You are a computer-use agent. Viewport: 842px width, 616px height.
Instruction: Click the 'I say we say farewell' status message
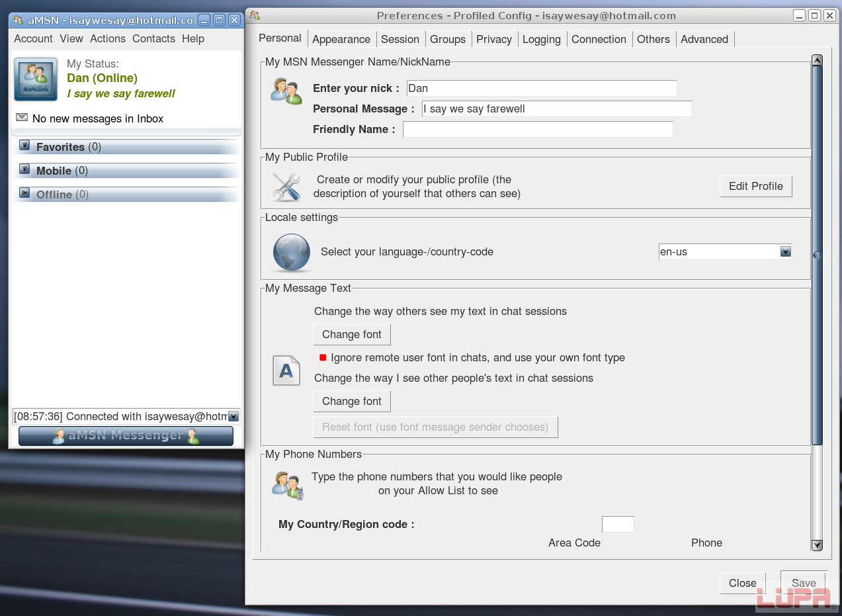tap(121, 93)
